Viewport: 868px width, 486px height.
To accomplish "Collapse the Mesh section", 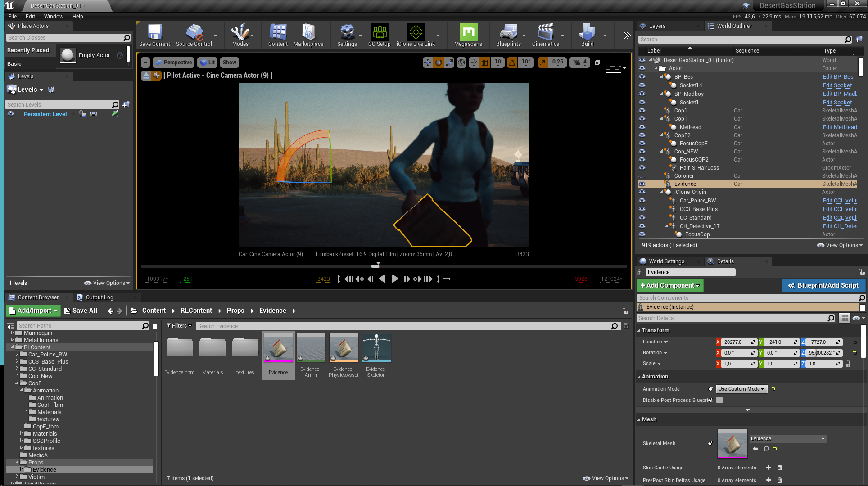I will click(x=639, y=419).
